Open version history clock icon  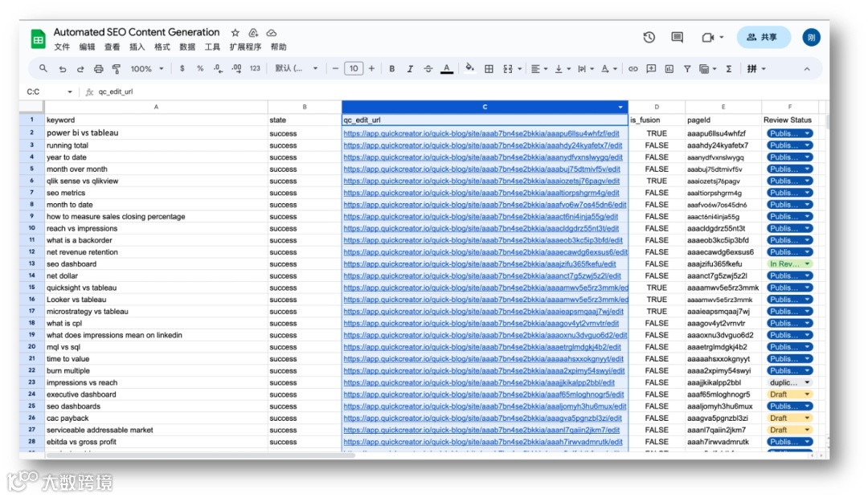649,37
